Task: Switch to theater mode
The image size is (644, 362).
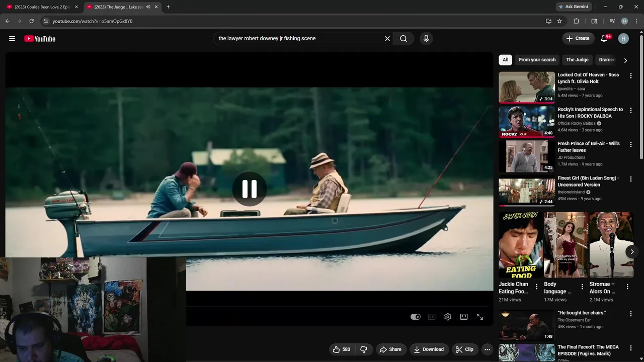Action: pyautogui.click(x=464, y=317)
